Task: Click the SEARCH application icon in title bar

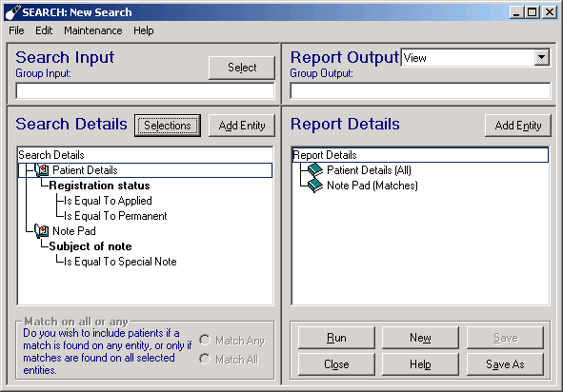Action: 12,12
